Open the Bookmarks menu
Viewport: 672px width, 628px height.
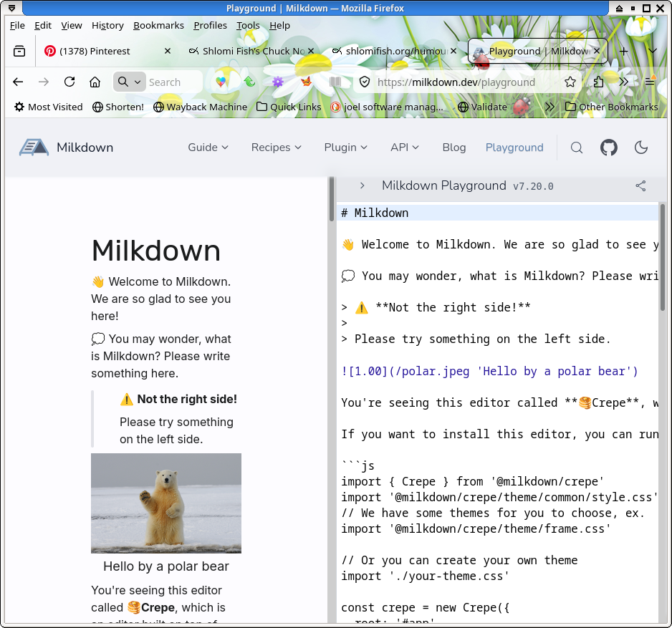(x=158, y=25)
